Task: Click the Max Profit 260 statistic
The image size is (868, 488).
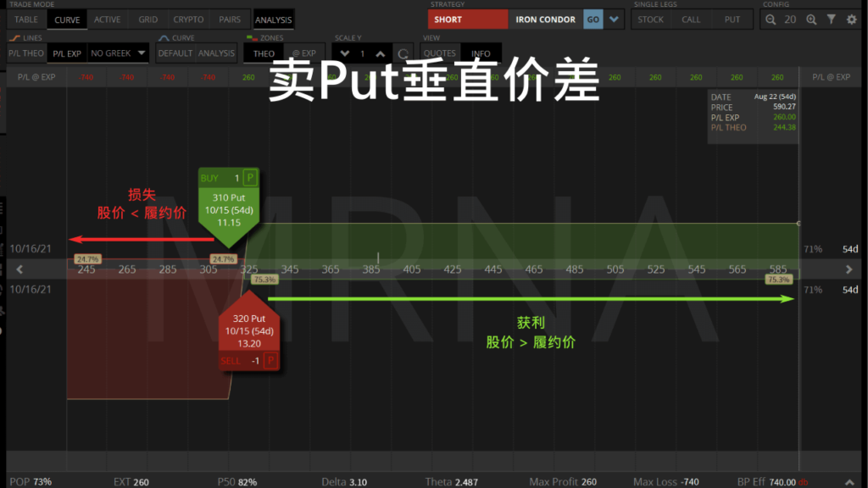Action: point(563,482)
